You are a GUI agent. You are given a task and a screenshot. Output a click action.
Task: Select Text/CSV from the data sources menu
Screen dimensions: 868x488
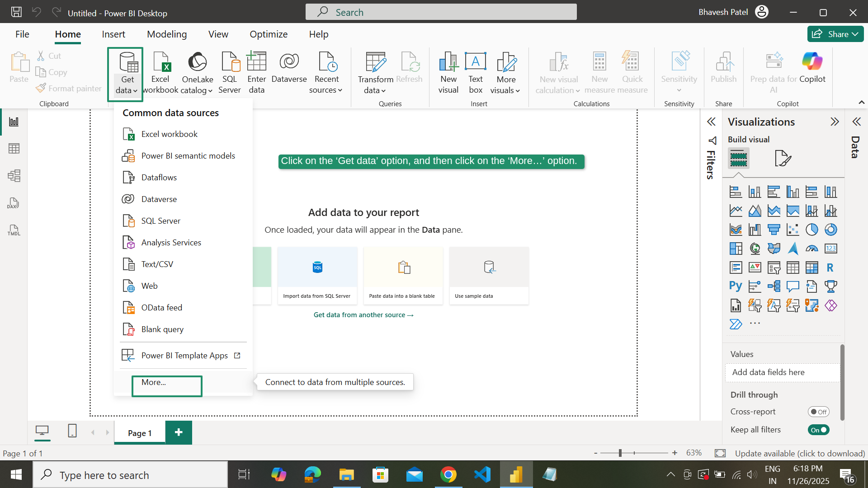[157, 264]
